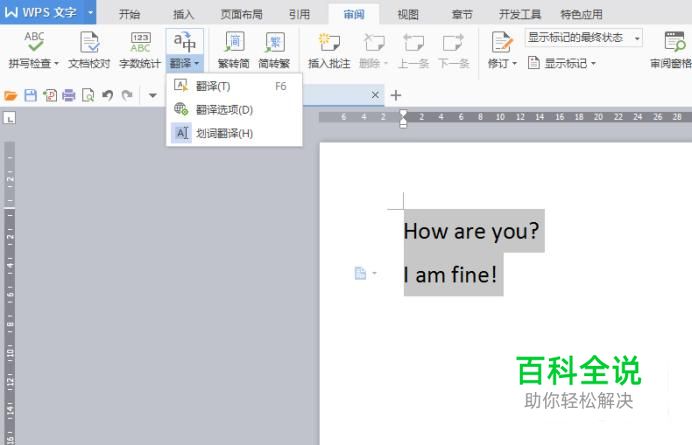This screenshot has width=692, height=445.
Task: Click the WPS 文字 application button
Action: (41, 12)
